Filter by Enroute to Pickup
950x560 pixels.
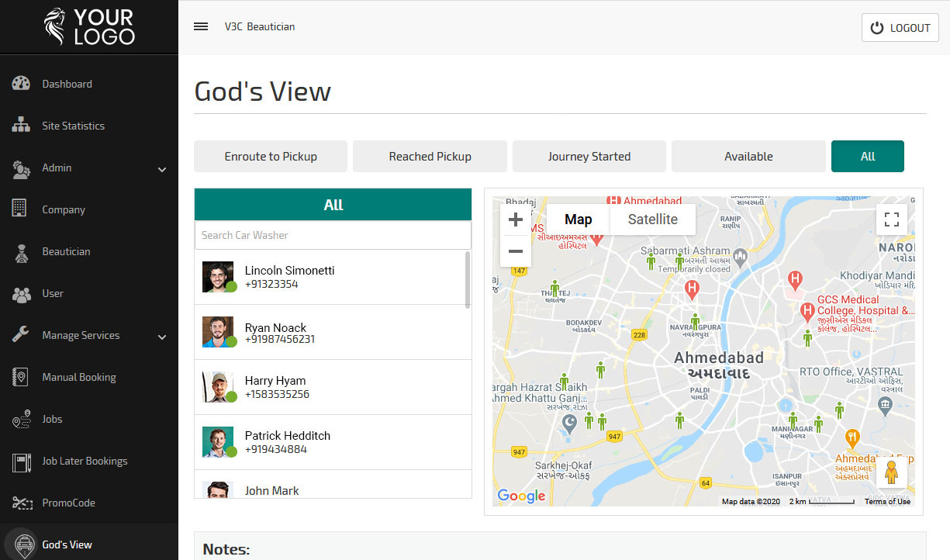click(271, 156)
